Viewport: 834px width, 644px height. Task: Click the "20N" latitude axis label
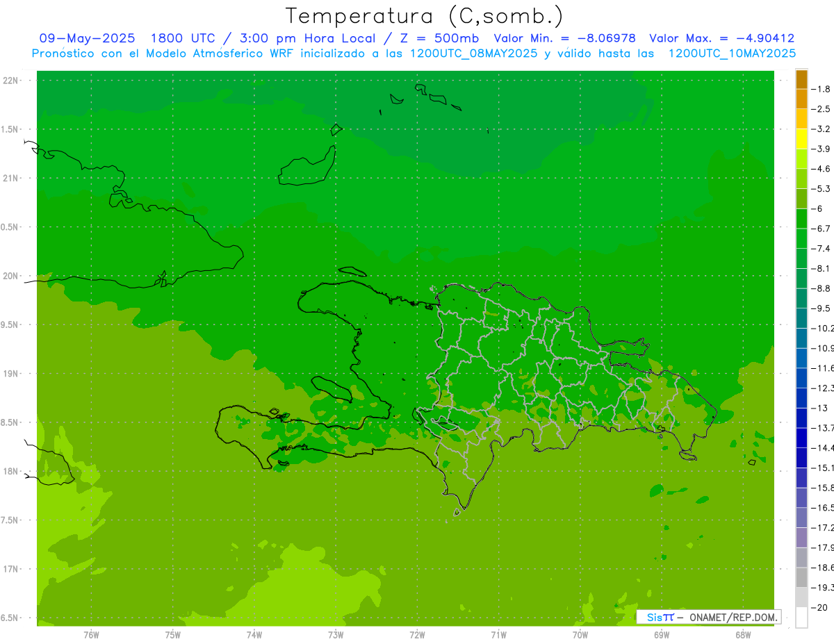(12, 276)
